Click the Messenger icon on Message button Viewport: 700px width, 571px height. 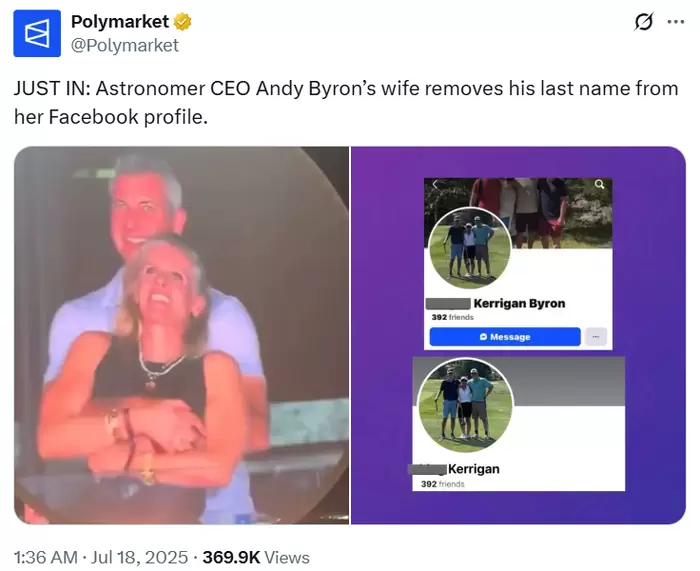[483, 337]
